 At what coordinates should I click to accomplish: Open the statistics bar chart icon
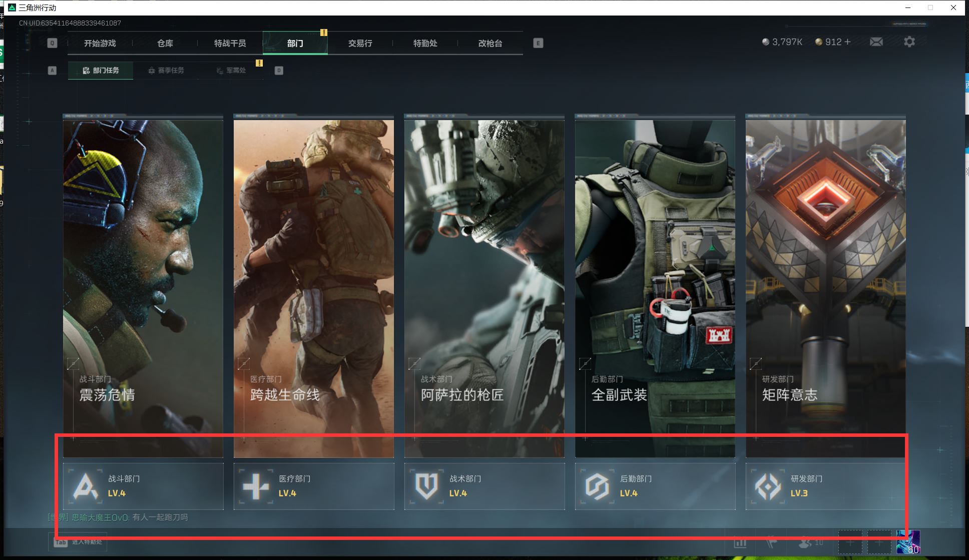click(740, 542)
